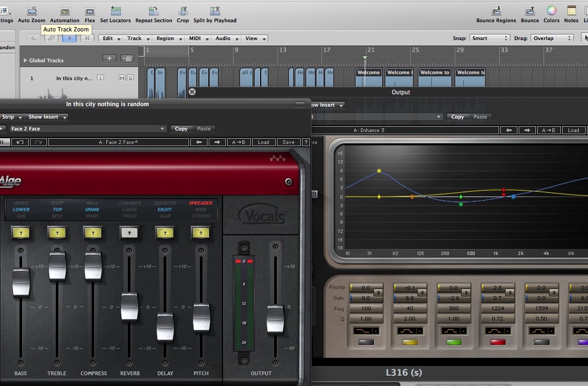
Task: Open the Automation toolbar icon
Action: click(x=65, y=11)
